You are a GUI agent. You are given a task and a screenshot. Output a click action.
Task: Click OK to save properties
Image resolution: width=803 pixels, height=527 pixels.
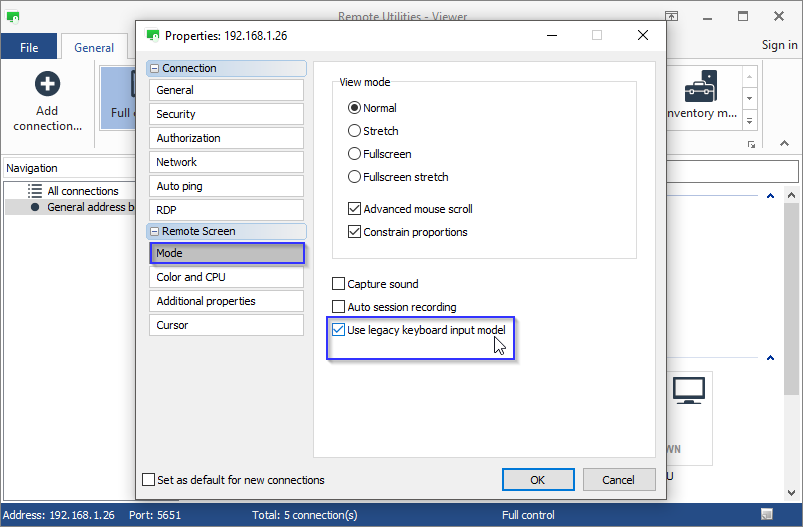pyautogui.click(x=537, y=480)
